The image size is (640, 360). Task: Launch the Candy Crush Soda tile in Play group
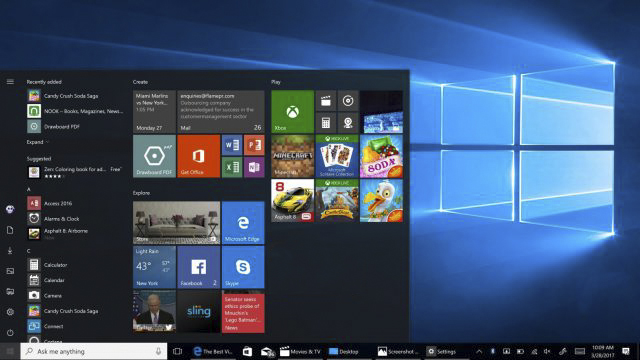381,156
